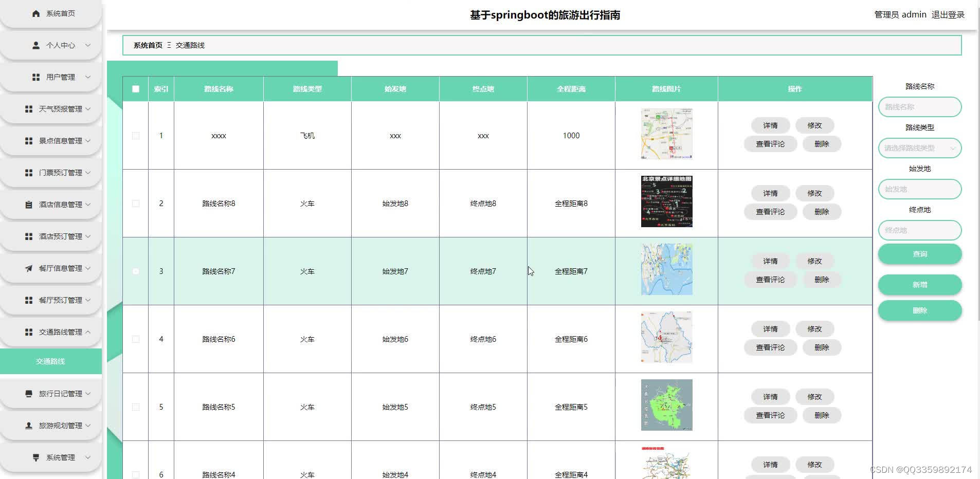Check the checkbox for 路线名称7 row

(136, 271)
